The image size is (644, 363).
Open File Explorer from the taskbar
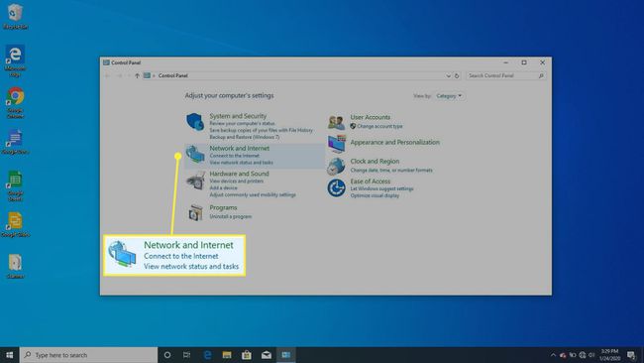tap(227, 355)
